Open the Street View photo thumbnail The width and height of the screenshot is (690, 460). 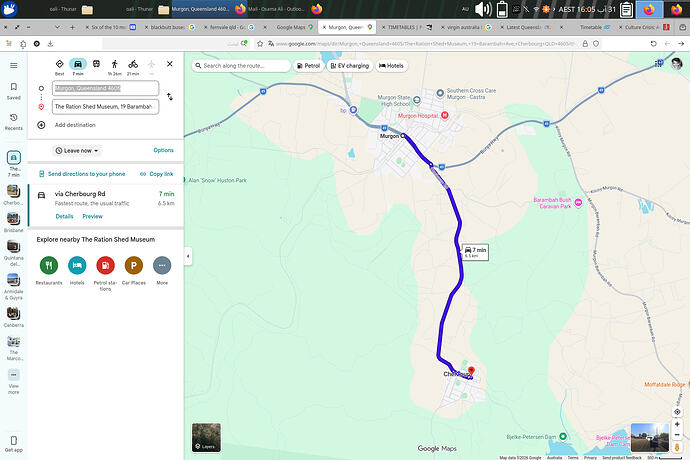pos(650,437)
